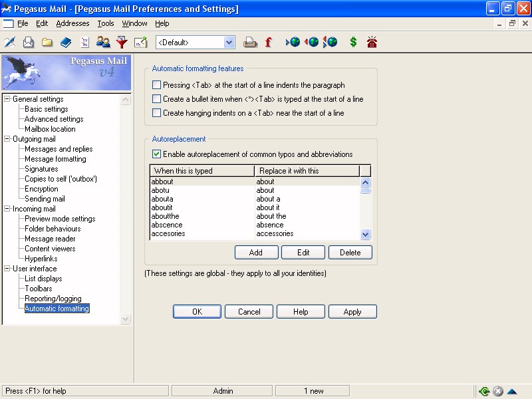Open the Addresses menu
The image size is (532, 399).
72,23
